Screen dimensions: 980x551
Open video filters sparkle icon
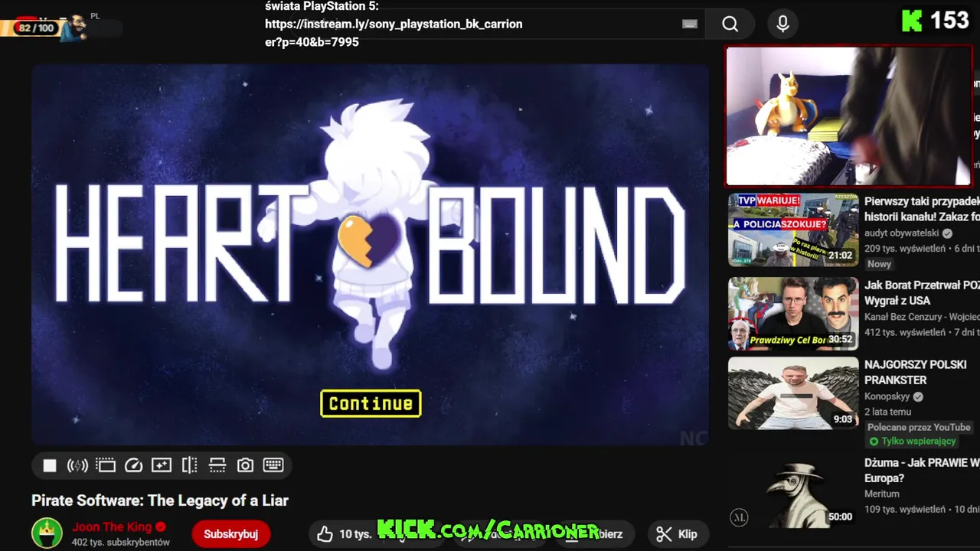pos(162,465)
